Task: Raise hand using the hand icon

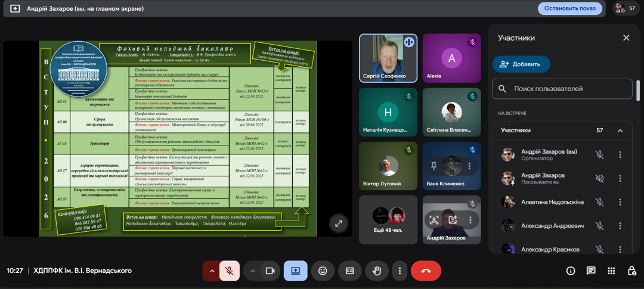Action: [x=376, y=271]
